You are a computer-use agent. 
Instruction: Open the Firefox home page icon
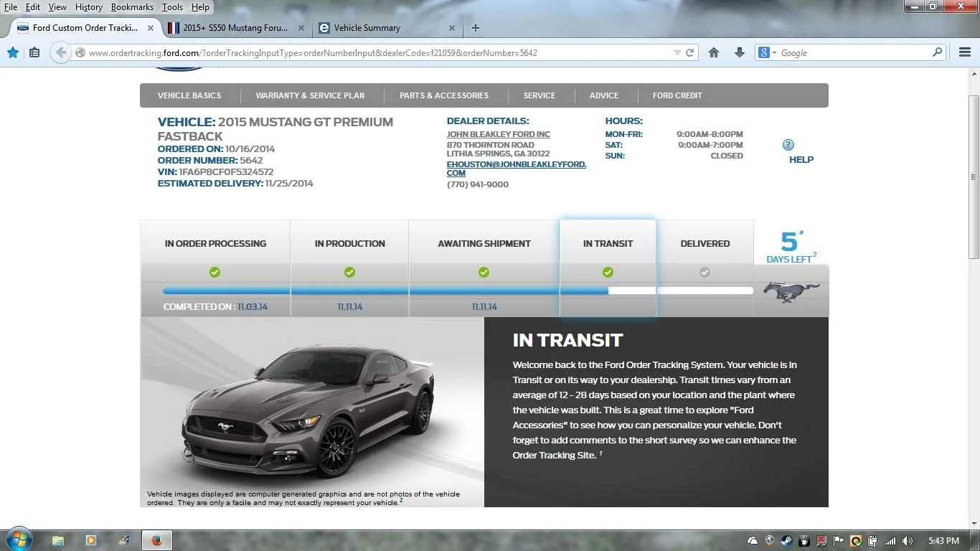click(714, 52)
